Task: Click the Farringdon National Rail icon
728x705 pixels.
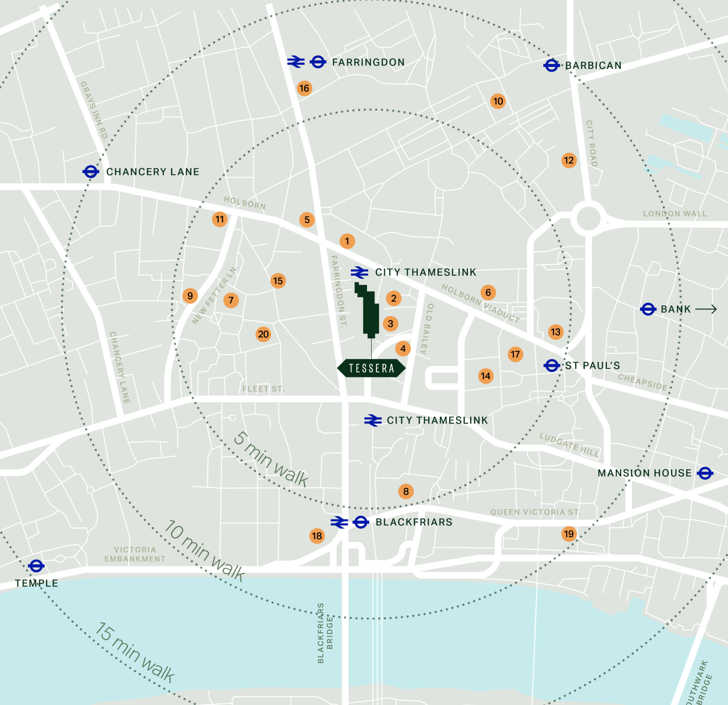Action: point(296,61)
